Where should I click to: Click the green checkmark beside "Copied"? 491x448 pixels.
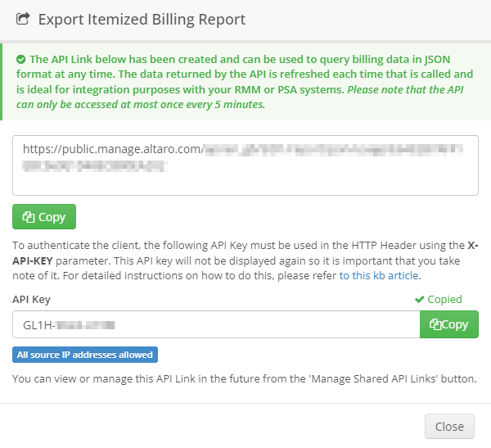(420, 300)
